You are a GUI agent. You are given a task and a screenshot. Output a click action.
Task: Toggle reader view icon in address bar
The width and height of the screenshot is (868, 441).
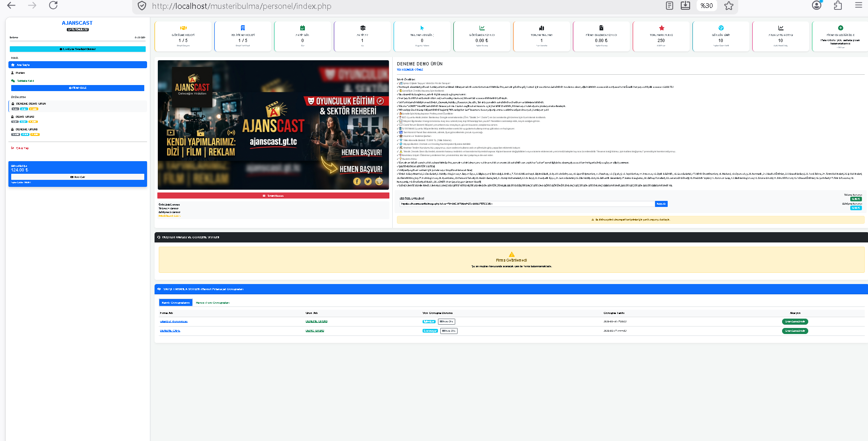click(x=670, y=6)
